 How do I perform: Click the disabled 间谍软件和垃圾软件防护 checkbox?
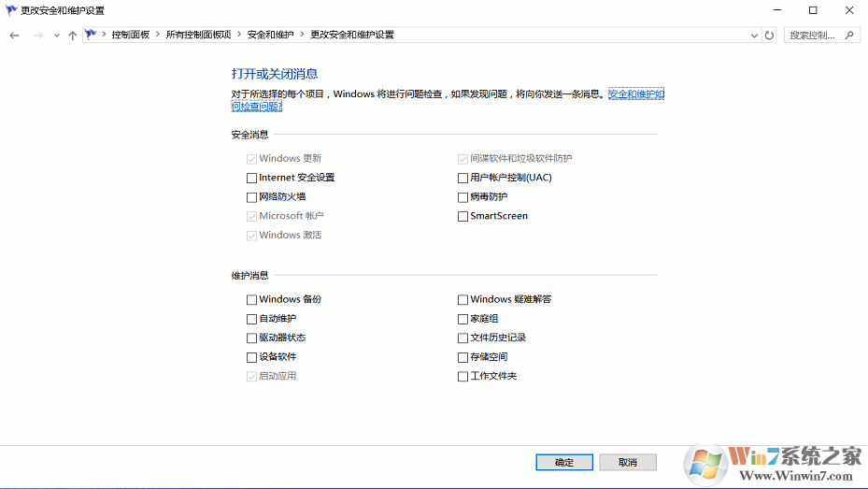click(x=462, y=159)
